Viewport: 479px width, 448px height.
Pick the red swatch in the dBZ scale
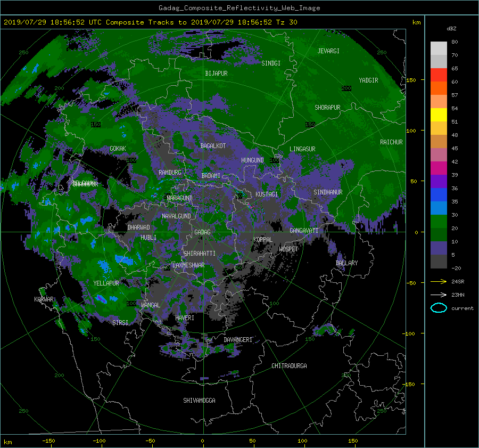click(x=439, y=75)
